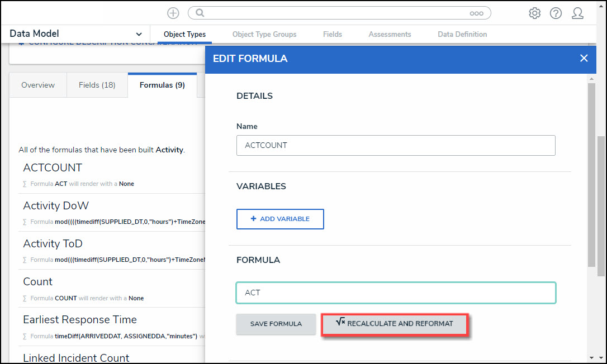Image resolution: width=607 pixels, height=364 pixels.
Task: Switch to the Fields (18) tab
Action: [x=97, y=85]
